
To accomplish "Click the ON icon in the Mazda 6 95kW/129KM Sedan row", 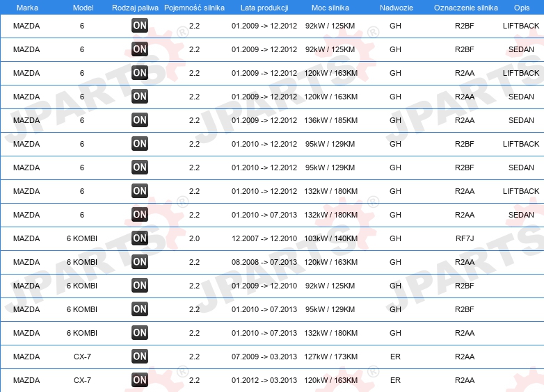I will 140,167.
